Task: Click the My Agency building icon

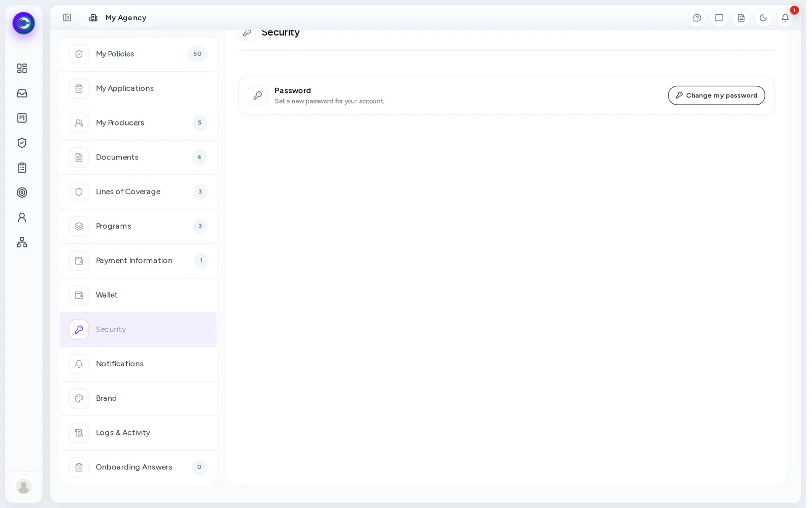Action: pos(93,18)
